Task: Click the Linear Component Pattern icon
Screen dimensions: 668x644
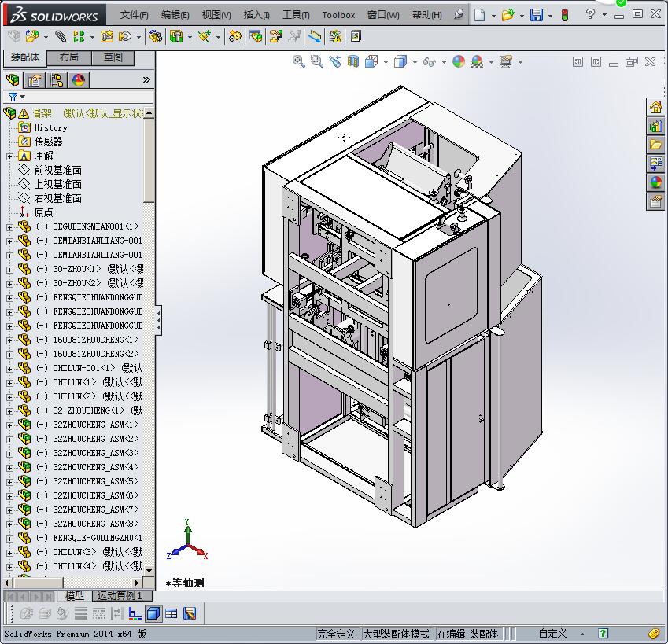Action: click(x=79, y=37)
